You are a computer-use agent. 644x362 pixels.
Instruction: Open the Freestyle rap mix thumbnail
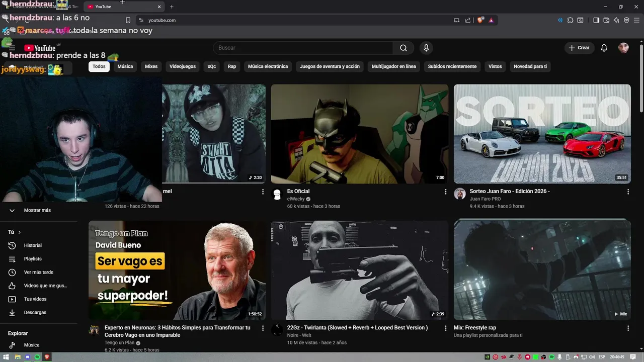[x=542, y=270]
